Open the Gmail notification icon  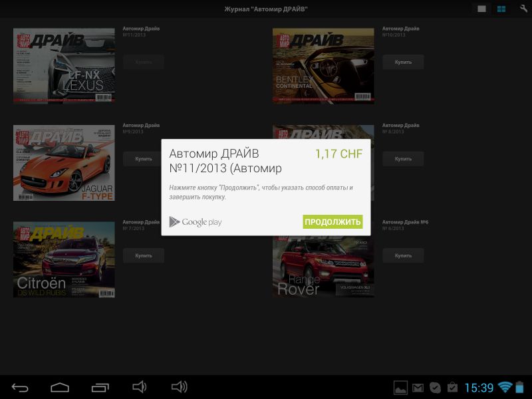[418, 388]
